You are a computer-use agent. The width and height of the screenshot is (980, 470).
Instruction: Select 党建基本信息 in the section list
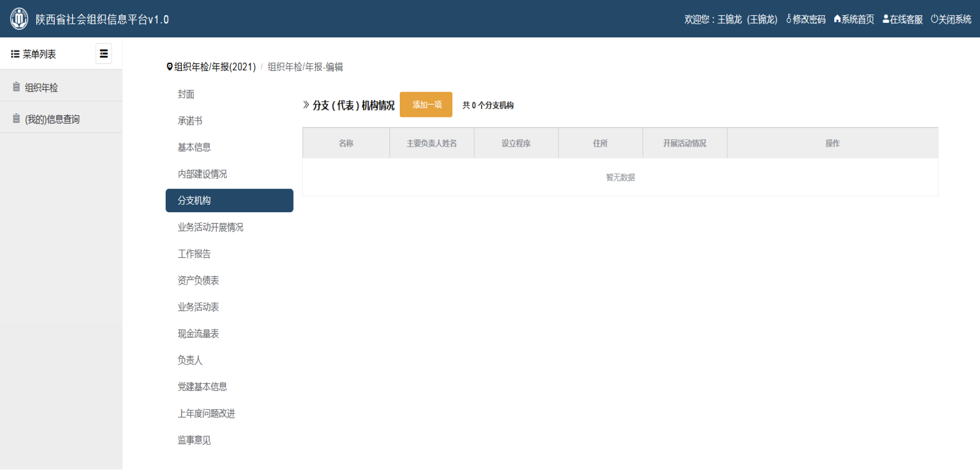click(202, 387)
